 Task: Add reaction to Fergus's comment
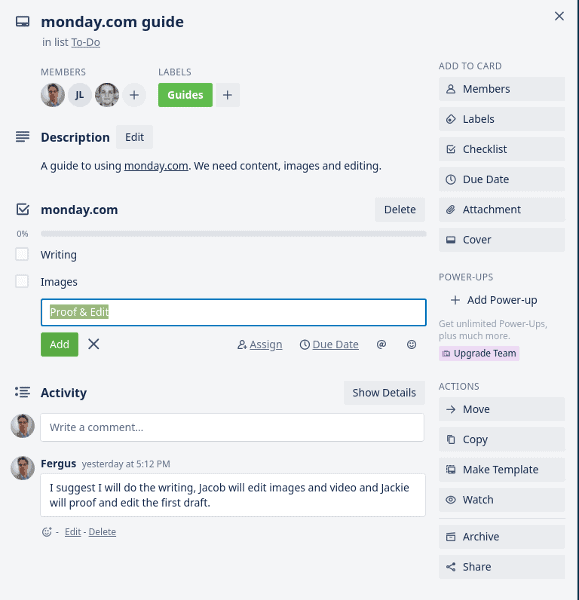[x=47, y=532]
